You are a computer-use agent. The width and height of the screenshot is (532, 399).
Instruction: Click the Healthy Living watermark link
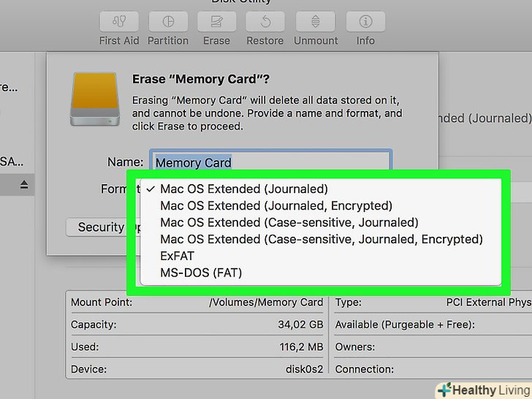click(483, 389)
